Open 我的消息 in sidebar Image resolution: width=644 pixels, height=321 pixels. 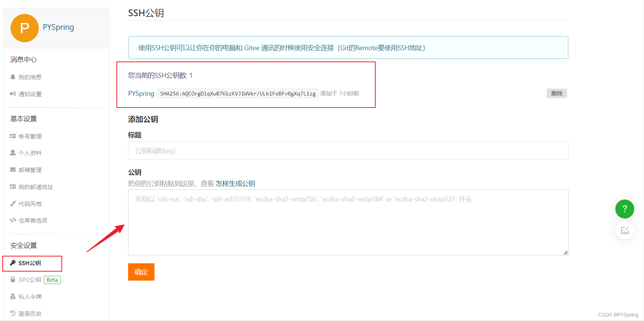30,77
